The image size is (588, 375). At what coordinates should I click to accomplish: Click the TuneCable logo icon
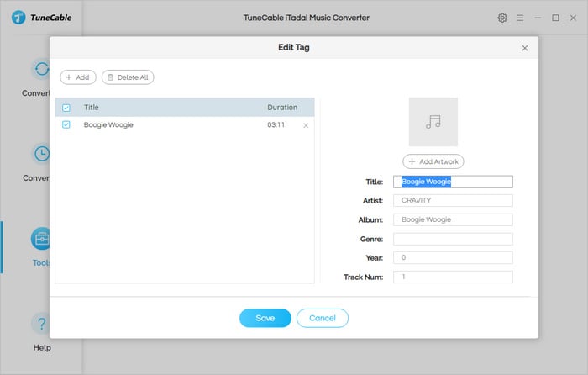(x=18, y=18)
